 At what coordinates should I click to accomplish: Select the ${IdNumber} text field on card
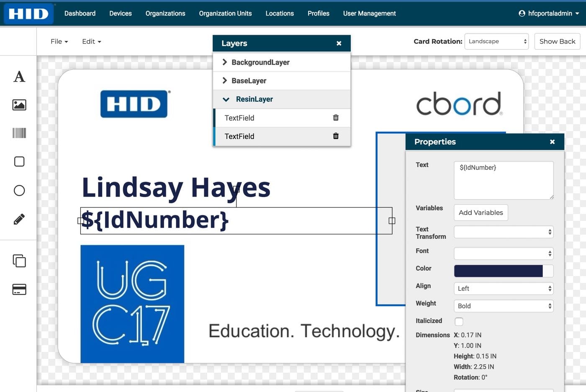coord(236,220)
